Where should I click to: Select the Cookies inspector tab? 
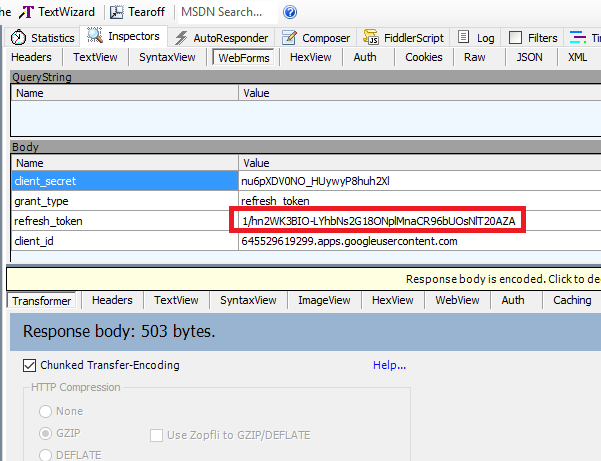tap(424, 57)
